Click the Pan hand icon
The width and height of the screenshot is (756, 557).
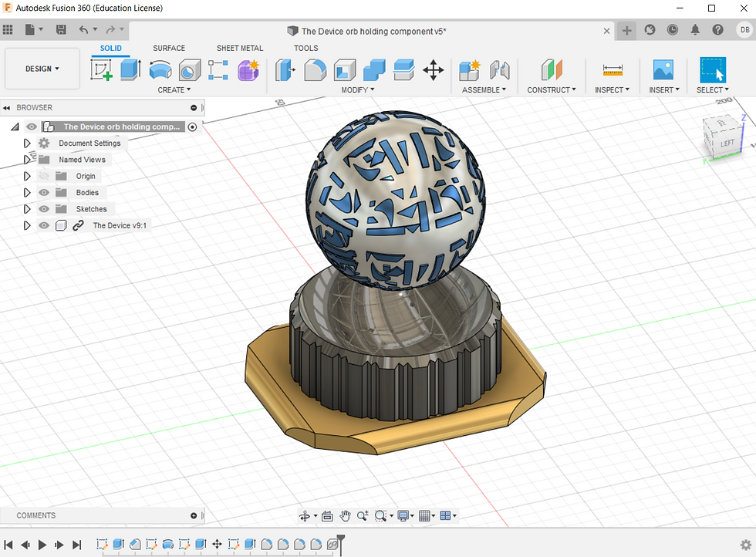coord(345,516)
